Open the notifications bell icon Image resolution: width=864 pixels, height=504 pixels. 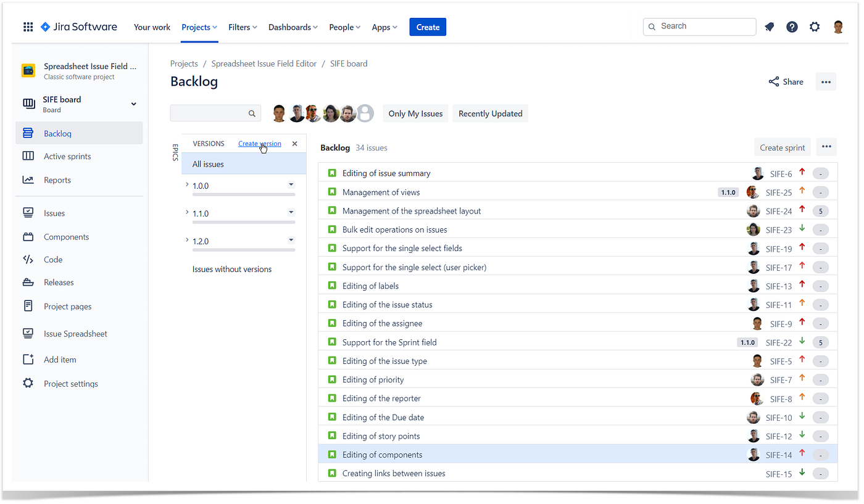pos(769,27)
